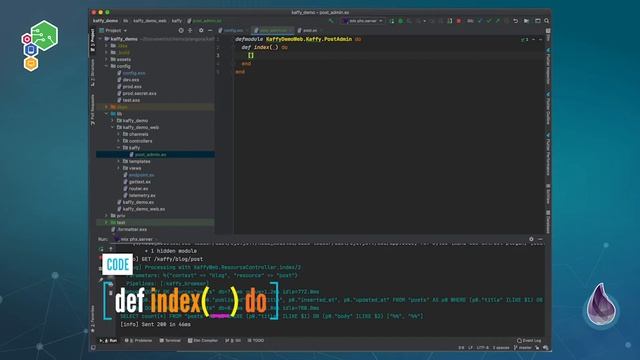Image resolution: width=640 pixels, height=360 pixels.
Task: Click the editor inspections checkmark widget
Action: pos(524,40)
